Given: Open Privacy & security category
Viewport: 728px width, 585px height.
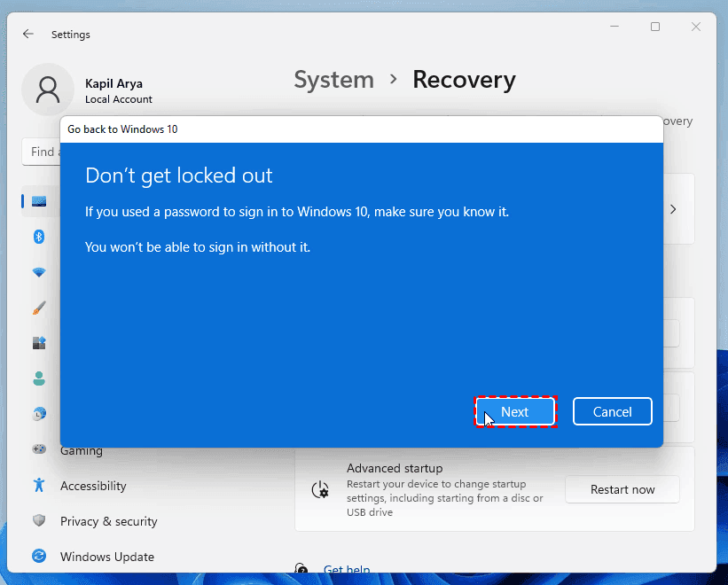Looking at the screenshot, I should coord(109,521).
